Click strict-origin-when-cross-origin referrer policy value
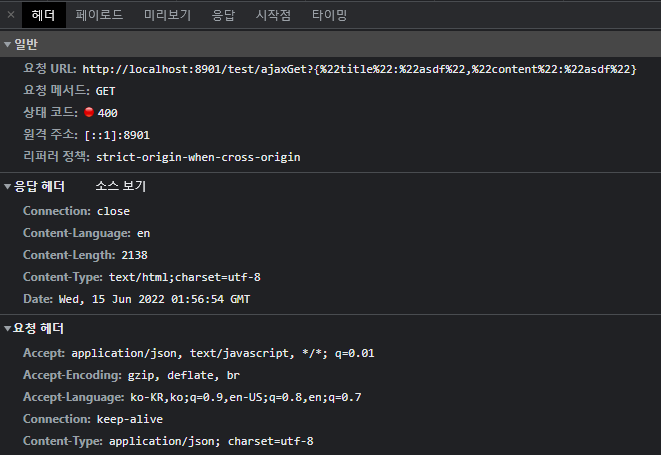This screenshot has height=455, width=661. tap(198, 157)
